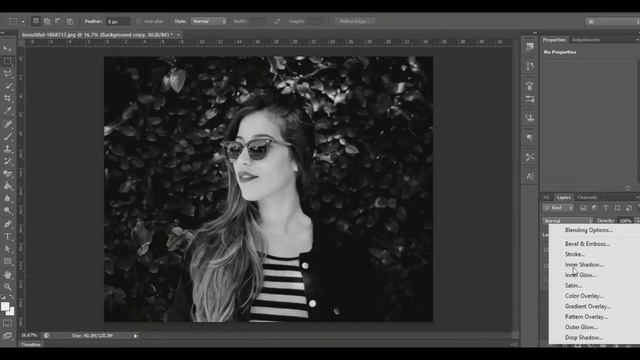Toggle the Anti-alias checkbox
The height and width of the screenshot is (360, 640).
[x=139, y=21]
